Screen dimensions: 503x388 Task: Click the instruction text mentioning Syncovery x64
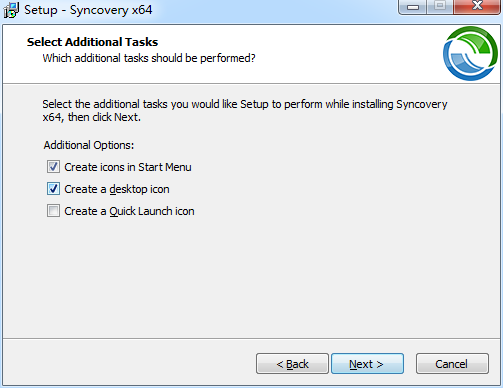pyautogui.click(x=245, y=111)
